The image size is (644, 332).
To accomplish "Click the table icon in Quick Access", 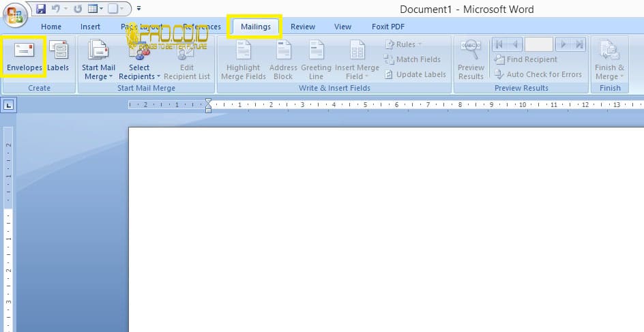I will pyautogui.click(x=93, y=9).
